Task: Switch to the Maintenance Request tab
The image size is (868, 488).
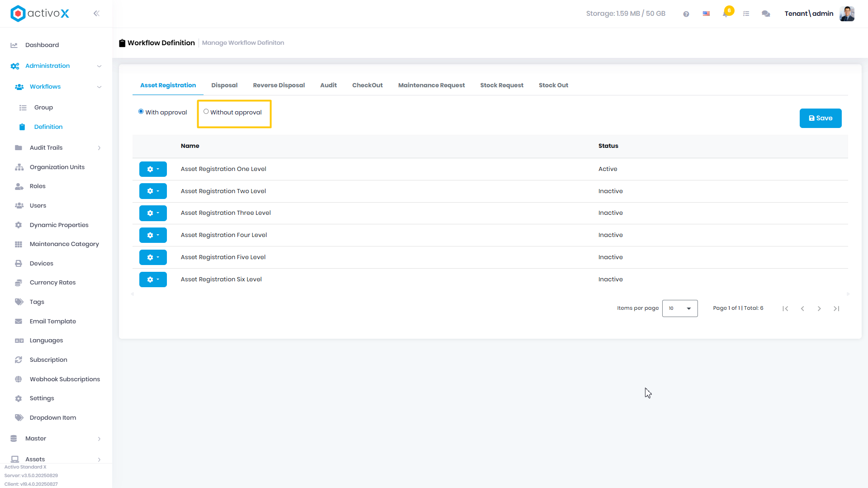Action: pos(432,85)
